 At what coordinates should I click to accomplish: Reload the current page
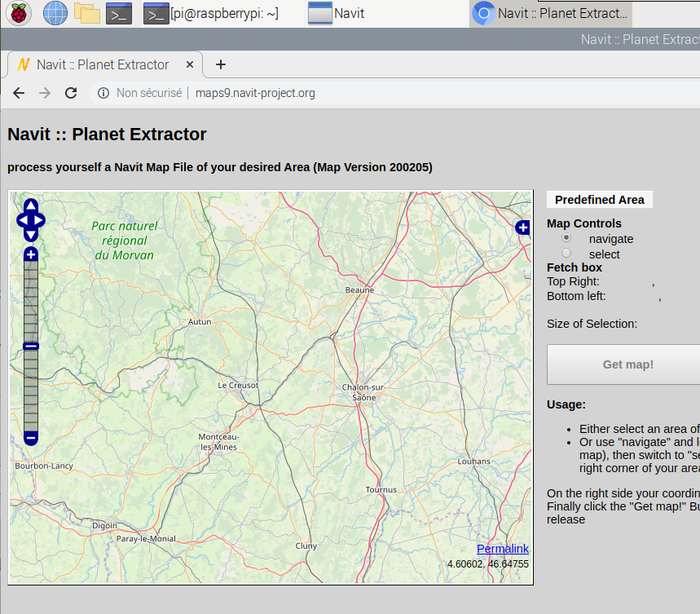71,93
